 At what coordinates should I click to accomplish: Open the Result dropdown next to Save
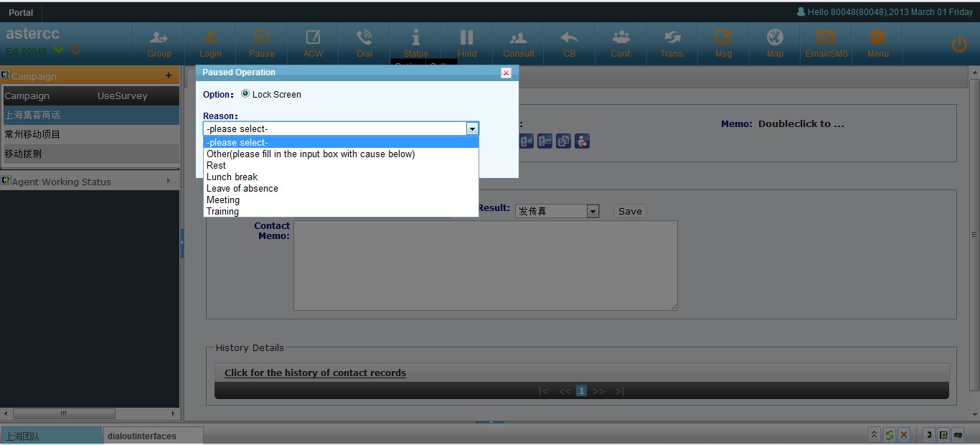pyautogui.click(x=593, y=211)
